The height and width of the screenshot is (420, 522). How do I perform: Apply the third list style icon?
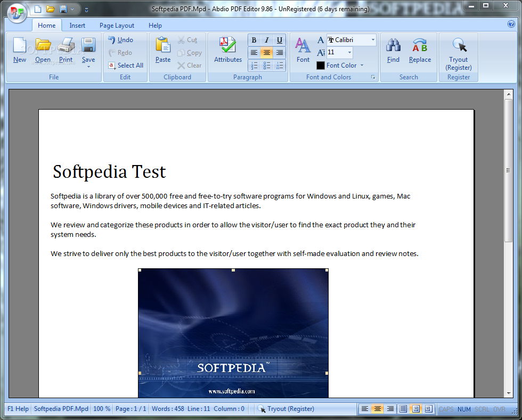click(279, 65)
